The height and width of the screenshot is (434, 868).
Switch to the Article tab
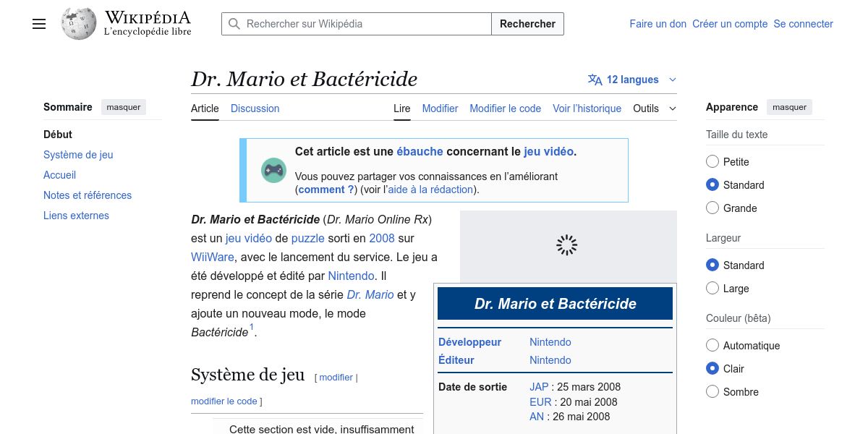click(205, 109)
